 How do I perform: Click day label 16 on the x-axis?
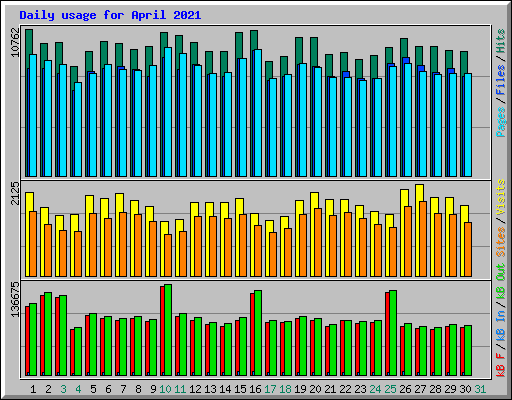[255, 389]
